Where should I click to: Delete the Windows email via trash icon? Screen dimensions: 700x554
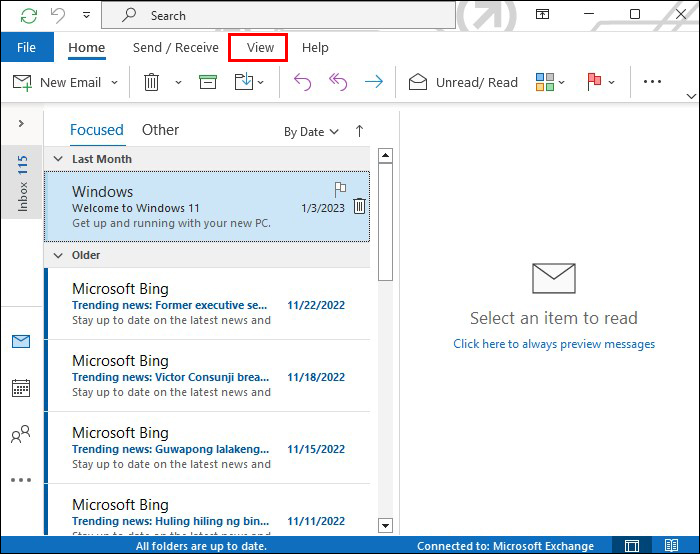click(x=359, y=206)
